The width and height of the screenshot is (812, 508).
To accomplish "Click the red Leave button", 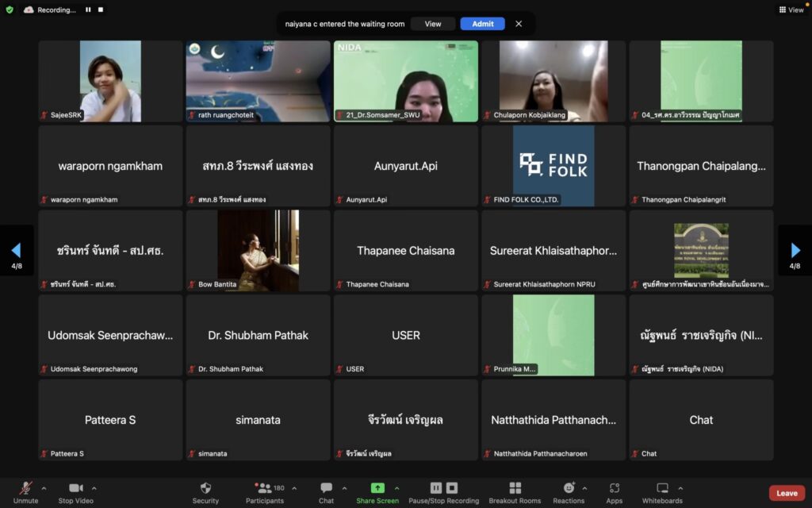I will (787, 493).
